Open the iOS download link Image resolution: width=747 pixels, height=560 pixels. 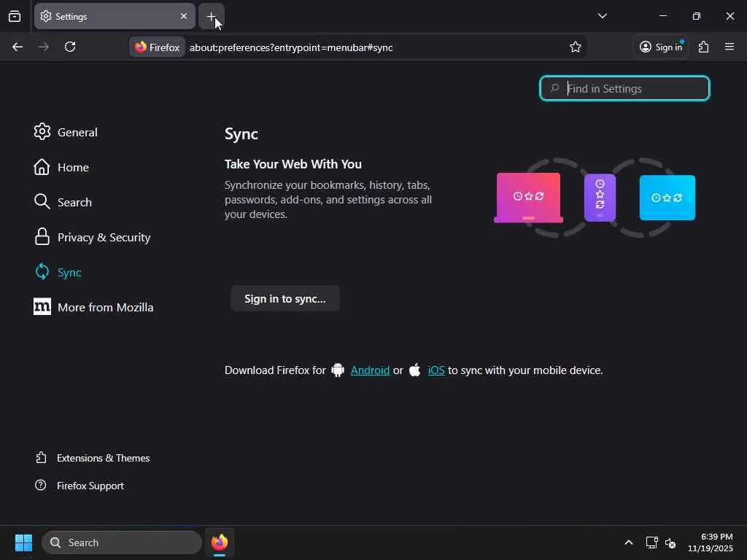[x=436, y=370]
